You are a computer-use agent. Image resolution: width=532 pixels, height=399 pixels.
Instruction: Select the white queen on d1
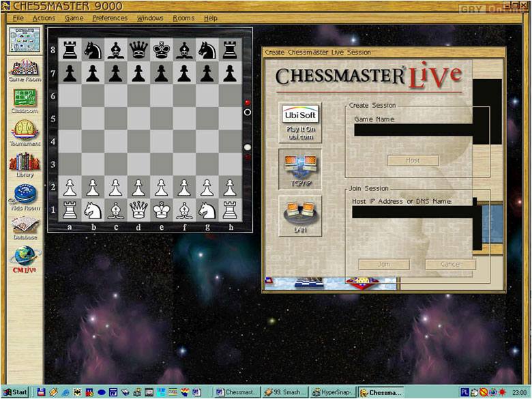pos(138,210)
